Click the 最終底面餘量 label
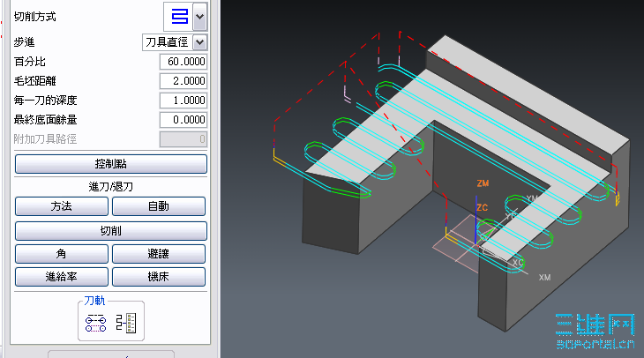Image resolution: width=644 pixels, height=358 pixels. [45, 120]
